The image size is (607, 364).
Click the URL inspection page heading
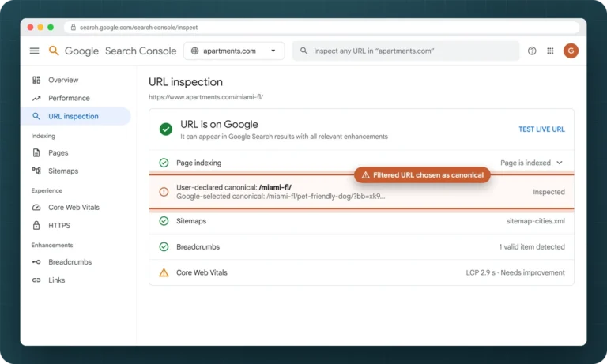click(186, 82)
